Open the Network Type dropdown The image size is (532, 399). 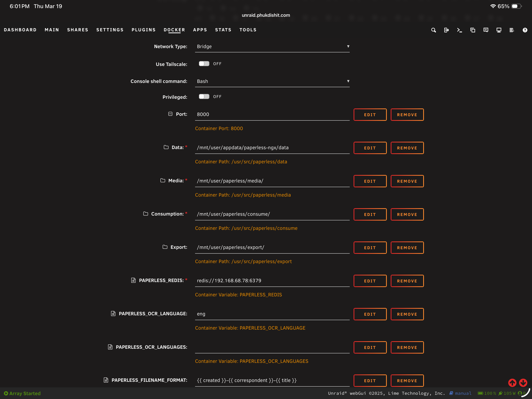coord(272,46)
